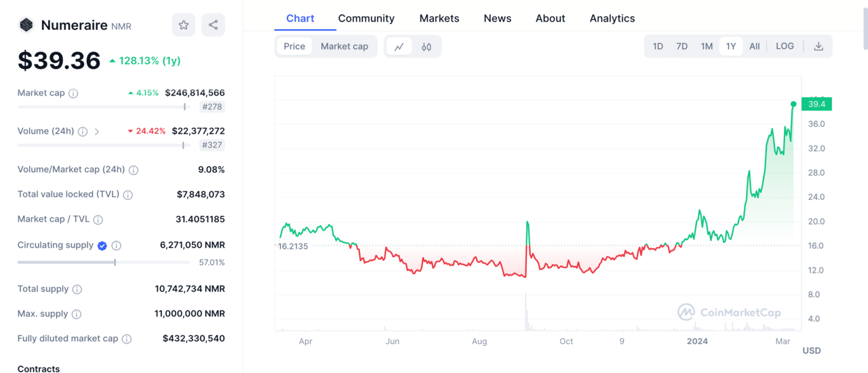Click the $22,377,272 volume value
Image resolution: width=868 pixels, height=373 pixels.
tap(198, 131)
